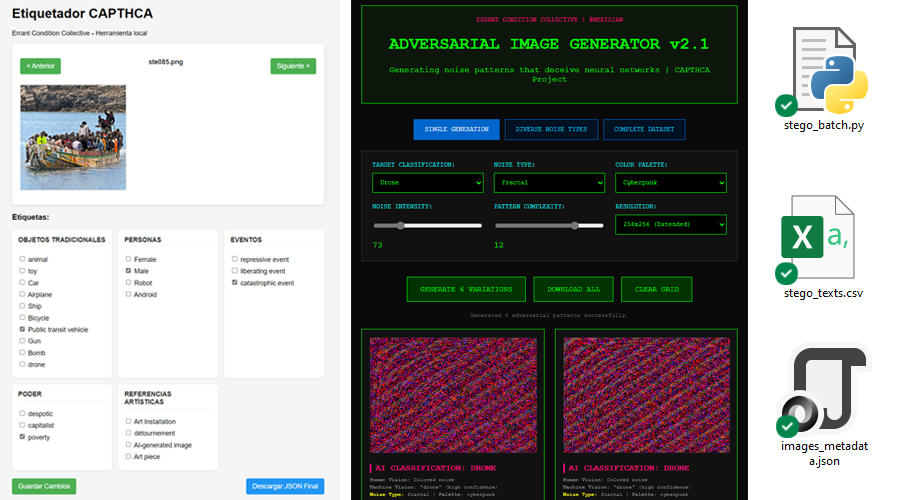This screenshot has height=500, width=900.
Task: Click the Noise Intensity slider
Action: (x=427, y=226)
